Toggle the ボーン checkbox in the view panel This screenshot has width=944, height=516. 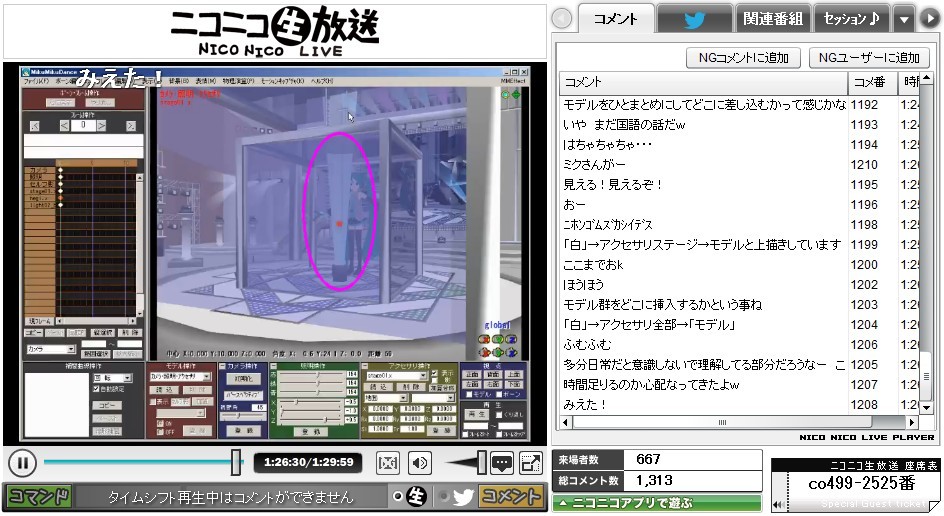[x=499, y=394]
